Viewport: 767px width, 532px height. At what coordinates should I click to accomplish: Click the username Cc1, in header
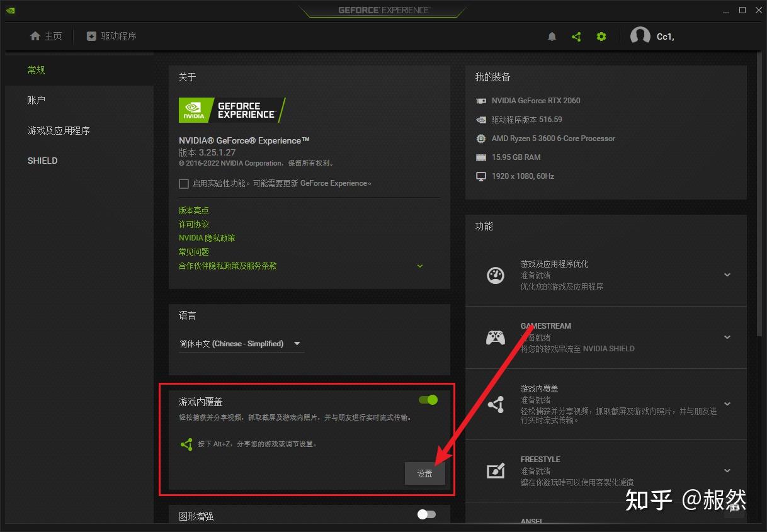coord(666,37)
